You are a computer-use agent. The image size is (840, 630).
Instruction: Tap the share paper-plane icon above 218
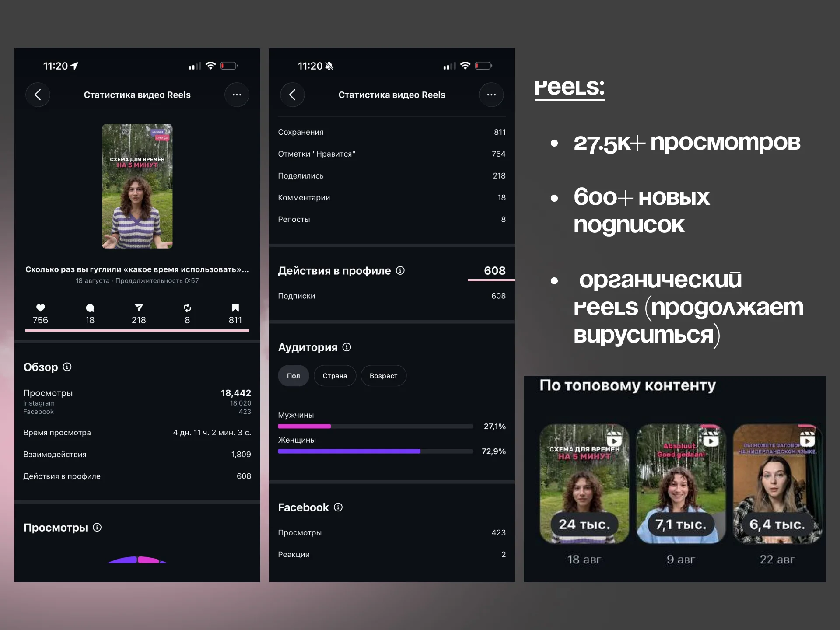click(x=139, y=308)
